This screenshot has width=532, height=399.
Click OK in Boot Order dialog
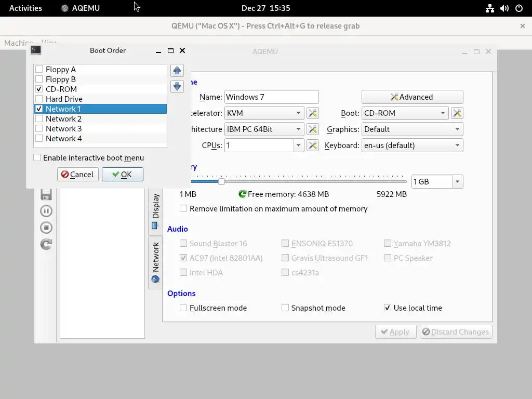click(123, 175)
